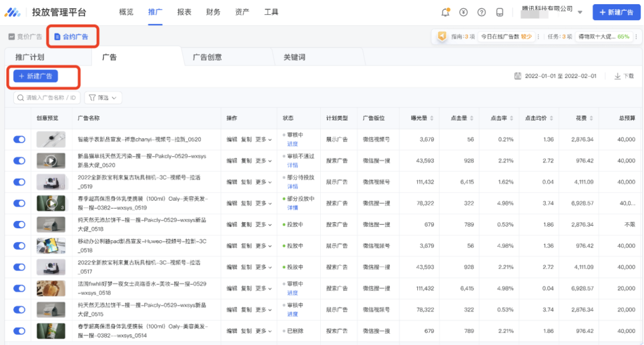Open the help question mark icon

coord(481,12)
